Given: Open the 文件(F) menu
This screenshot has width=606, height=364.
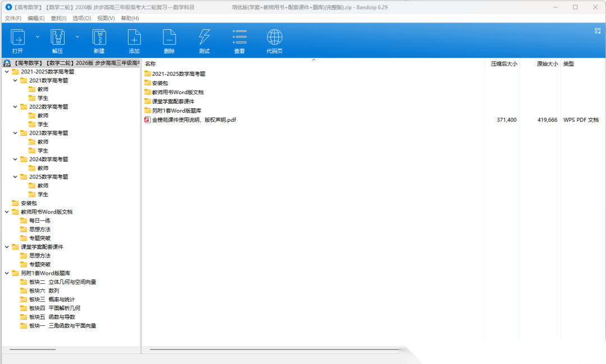Looking at the screenshot, I should [13, 18].
